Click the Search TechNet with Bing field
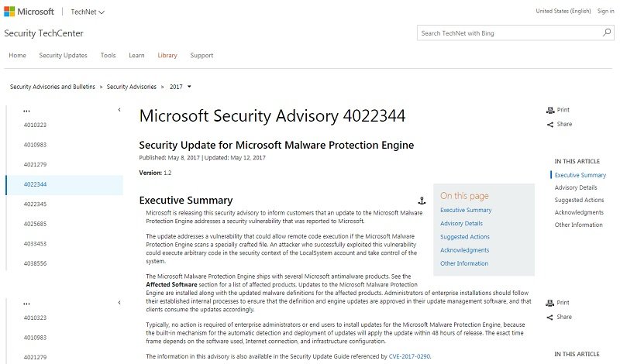The width and height of the screenshot is (620, 364). (x=508, y=33)
